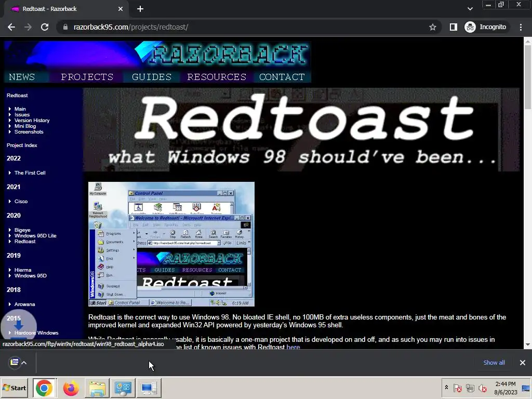Click the Redtoast desktop screenshot image
This screenshot has height=399, width=532.
pyautogui.click(x=171, y=244)
